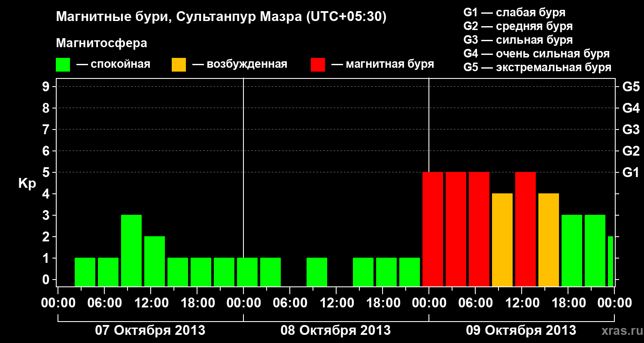Click the '08 Октября 2013' date label
Screen dimensions: 644x343
pos(336,331)
